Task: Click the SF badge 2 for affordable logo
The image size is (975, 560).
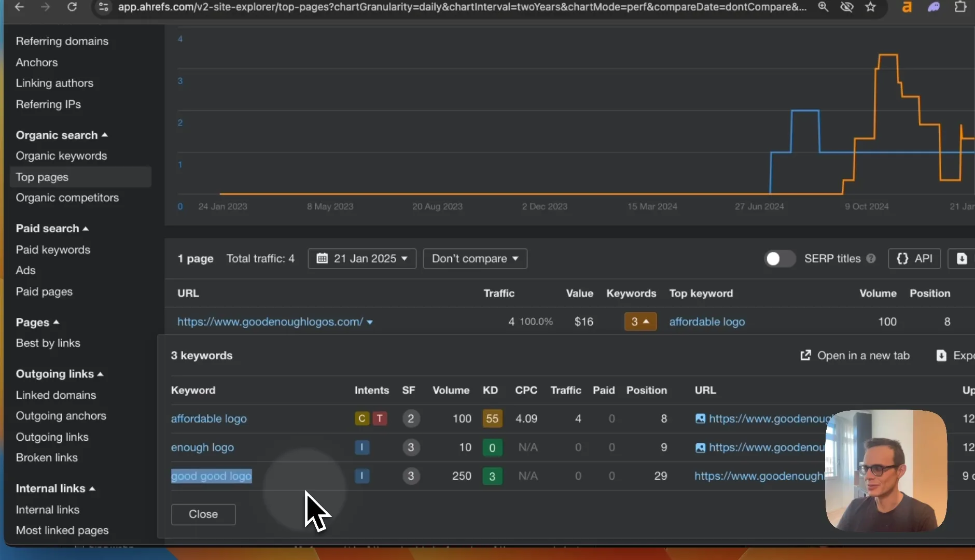Action: [x=411, y=418]
